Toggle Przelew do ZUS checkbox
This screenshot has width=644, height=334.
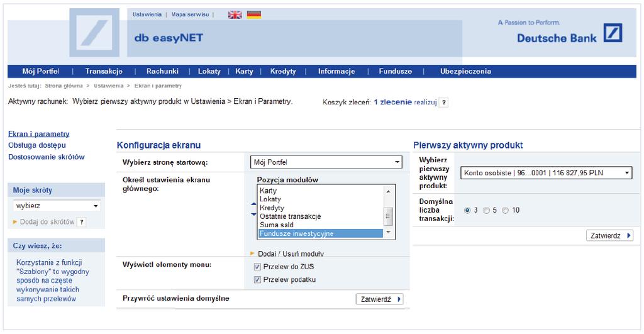pos(257,267)
